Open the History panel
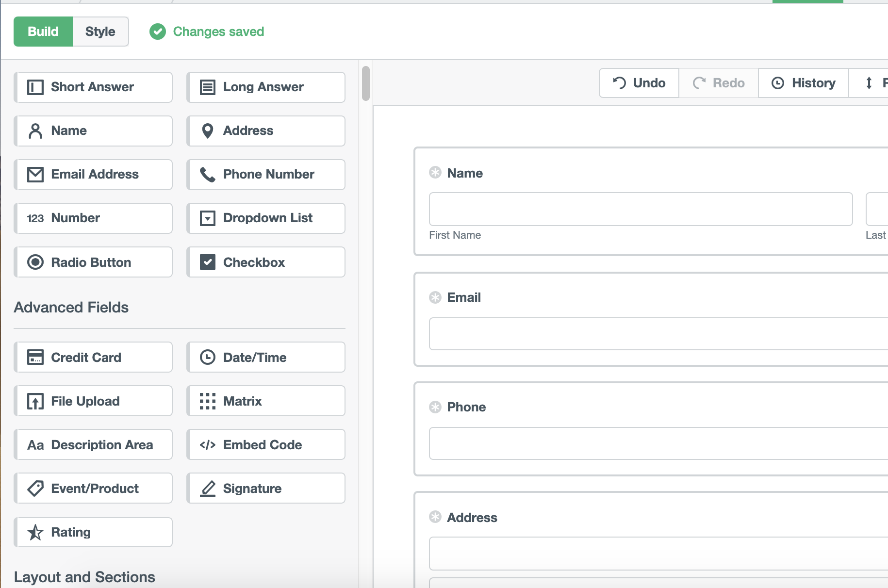The height and width of the screenshot is (588, 888). click(x=803, y=82)
